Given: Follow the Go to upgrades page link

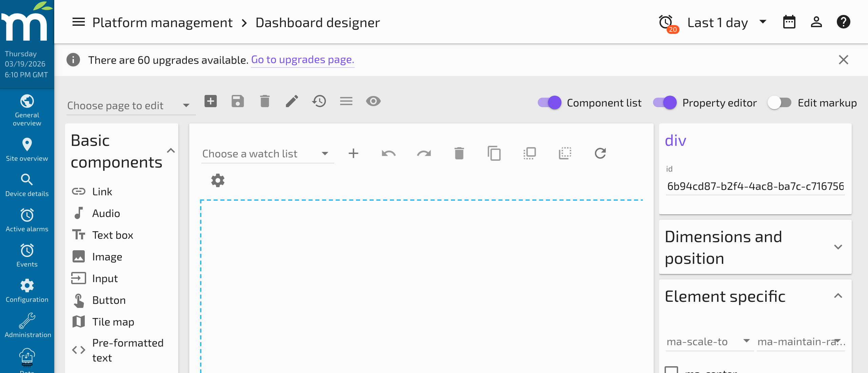Looking at the screenshot, I should [x=302, y=59].
